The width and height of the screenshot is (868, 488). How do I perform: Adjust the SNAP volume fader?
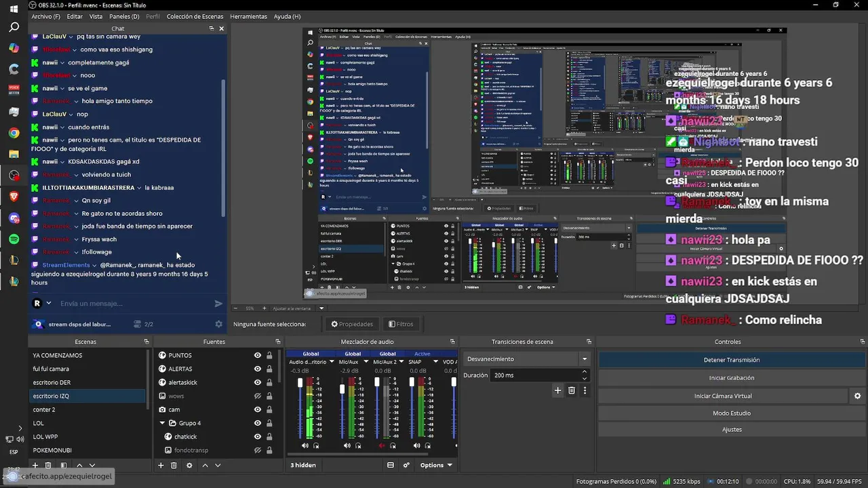(412, 383)
